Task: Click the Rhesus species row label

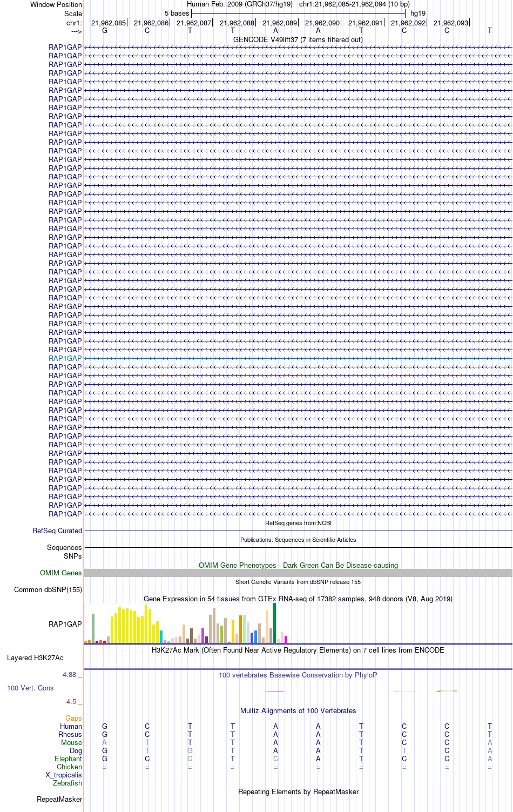Action: [70, 734]
